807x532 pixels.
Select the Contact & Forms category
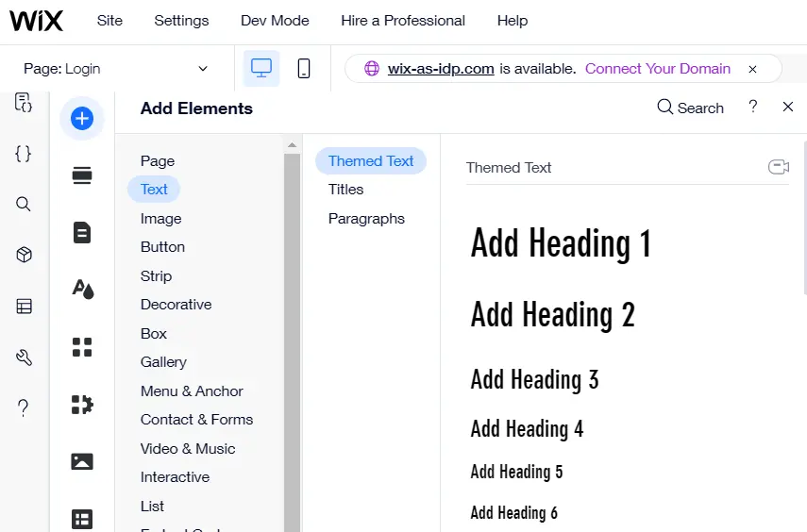[x=197, y=420]
